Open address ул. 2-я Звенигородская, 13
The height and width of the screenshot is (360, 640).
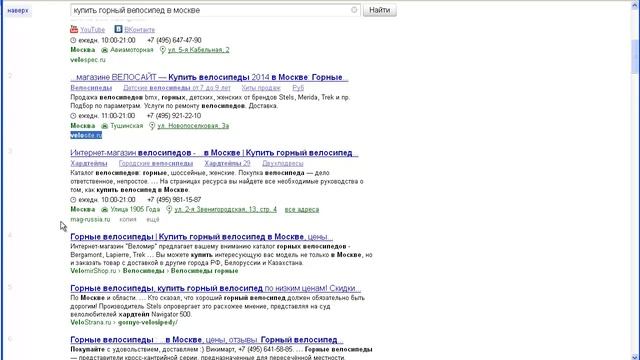click(225, 209)
